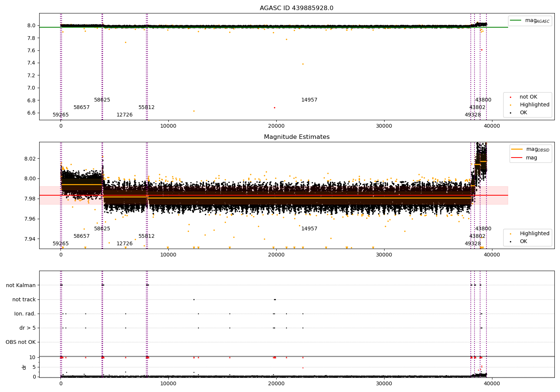Image resolution: width=560 pixels, height=392 pixels.
Task: Click the "7.98" y-axis tick label
Action: pos(30,199)
